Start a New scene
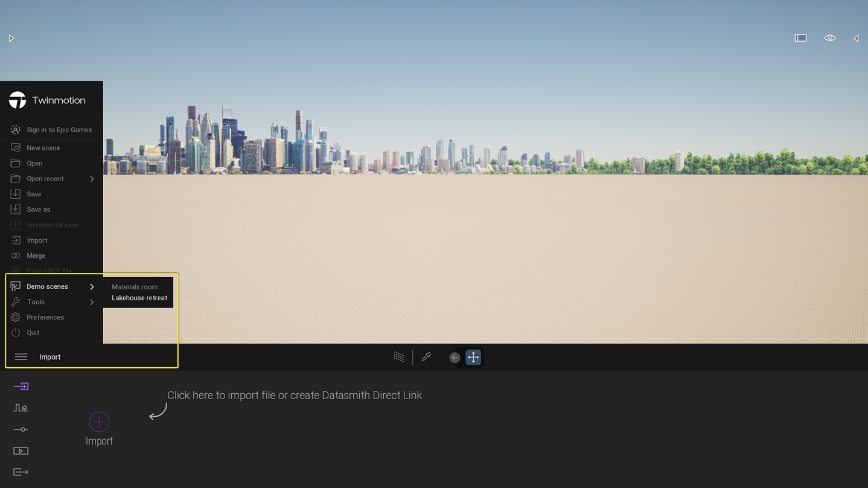This screenshot has width=868, height=488. coord(43,147)
